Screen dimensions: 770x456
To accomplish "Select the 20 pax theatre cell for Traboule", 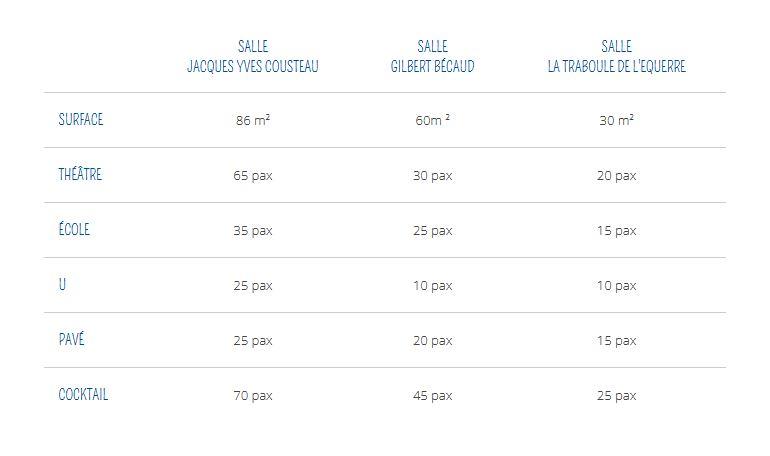I will (x=617, y=176).
